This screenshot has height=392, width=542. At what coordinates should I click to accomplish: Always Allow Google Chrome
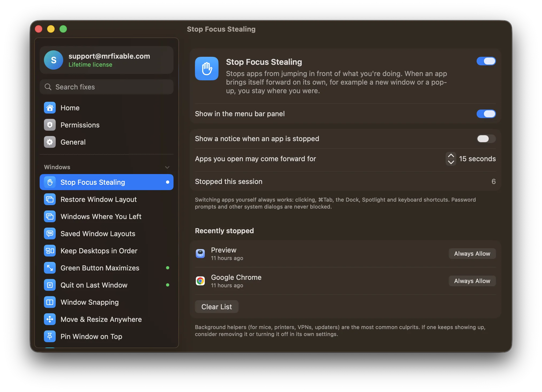[x=472, y=281]
